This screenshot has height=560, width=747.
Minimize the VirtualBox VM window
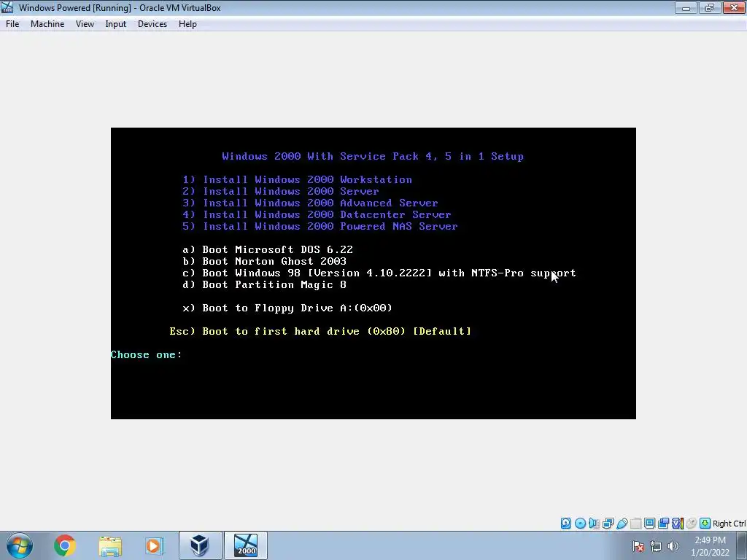[x=686, y=7]
